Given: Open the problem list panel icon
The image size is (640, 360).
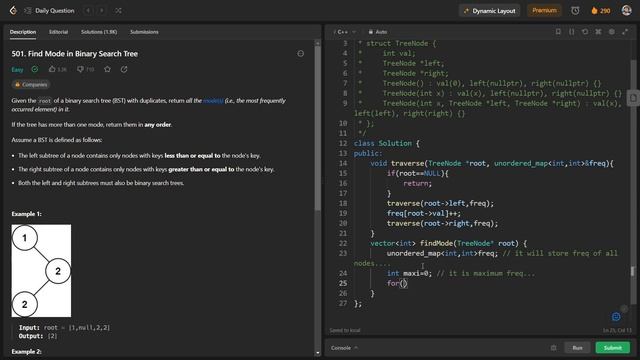Looking at the screenshot, I should [x=27, y=11].
